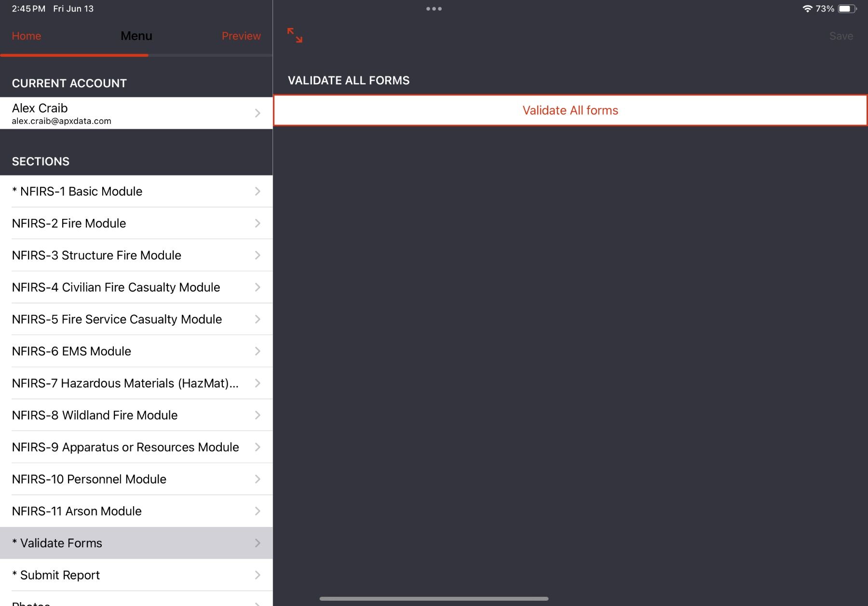Select NFIRS-3 Structure Fire Module

[x=136, y=255]
